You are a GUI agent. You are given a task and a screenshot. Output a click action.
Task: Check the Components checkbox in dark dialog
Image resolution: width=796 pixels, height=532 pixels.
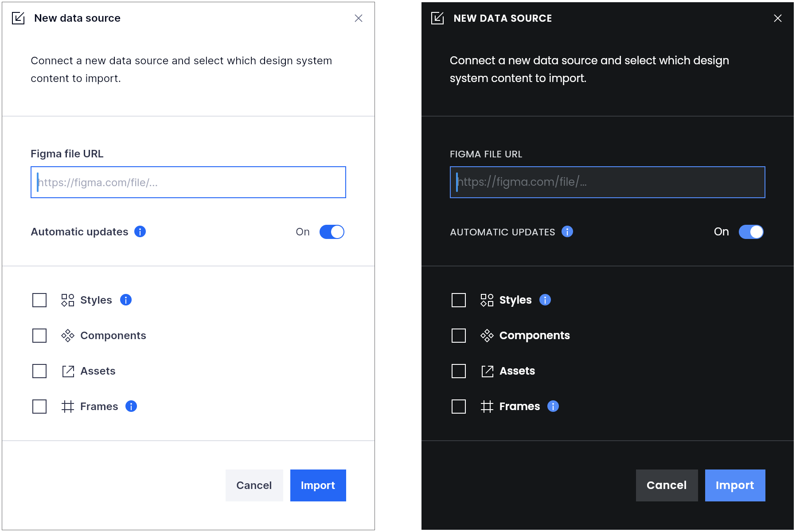pos(459,336)
